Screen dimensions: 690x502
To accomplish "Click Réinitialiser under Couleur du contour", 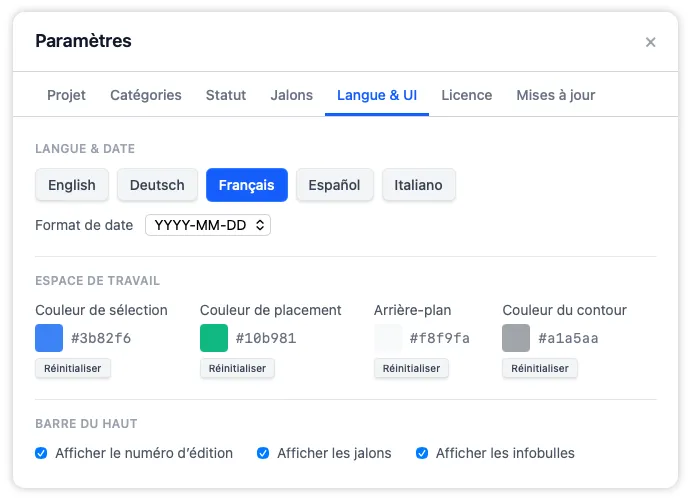I will [540, 368].
